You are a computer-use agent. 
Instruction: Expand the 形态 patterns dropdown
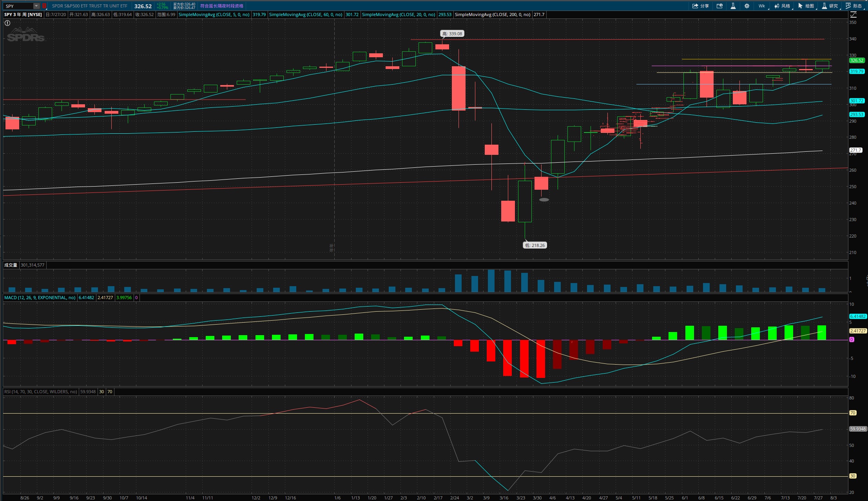[x=854, y=6]
